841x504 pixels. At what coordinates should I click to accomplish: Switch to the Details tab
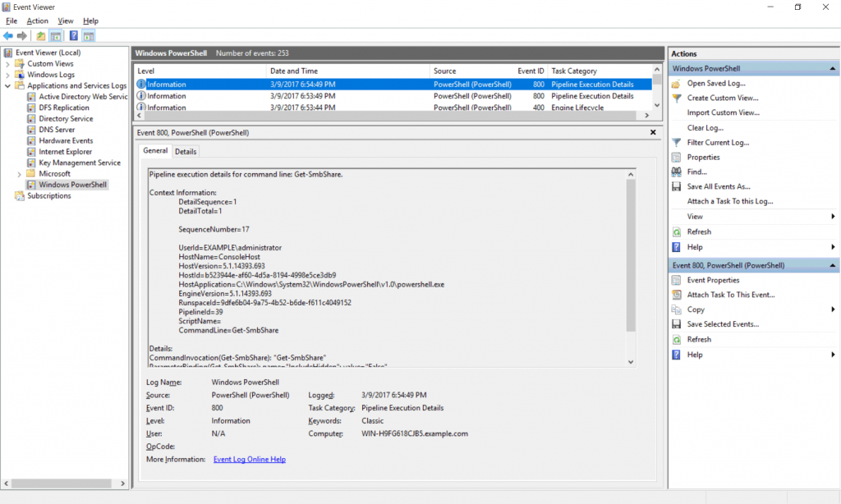coord(186,151)
